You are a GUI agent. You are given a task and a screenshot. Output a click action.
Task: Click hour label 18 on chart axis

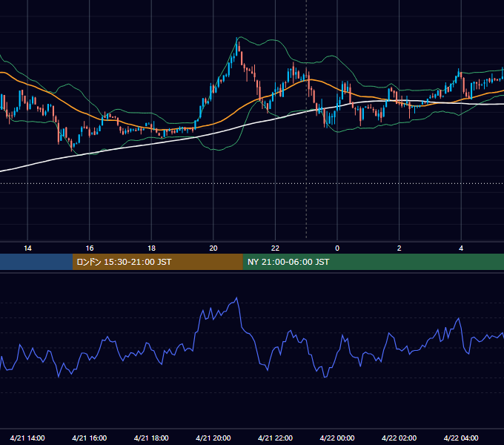pos(151,248)
